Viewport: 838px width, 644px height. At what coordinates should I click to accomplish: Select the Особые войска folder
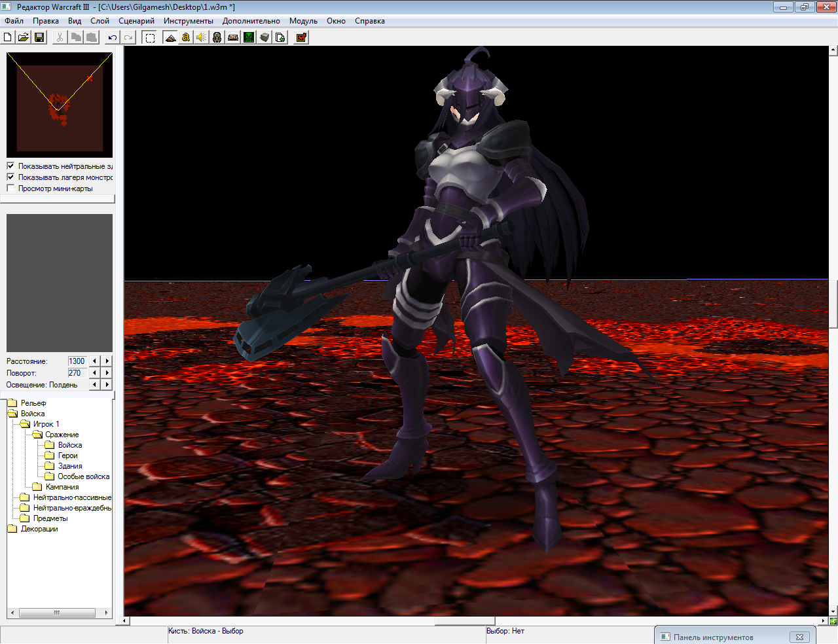(x=83, y=476)
